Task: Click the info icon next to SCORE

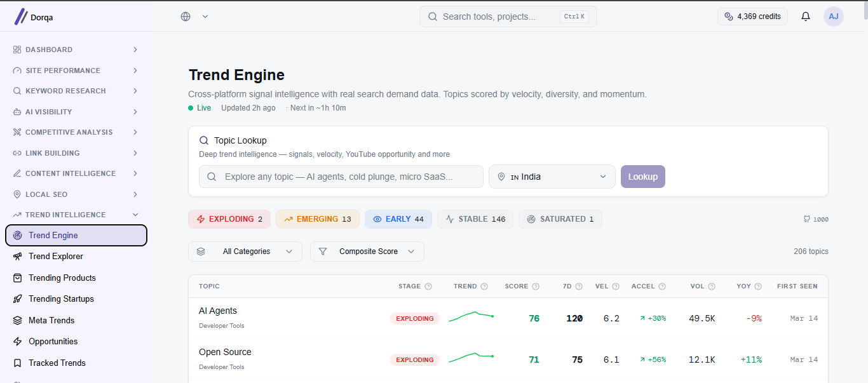Action: (536, 286)
